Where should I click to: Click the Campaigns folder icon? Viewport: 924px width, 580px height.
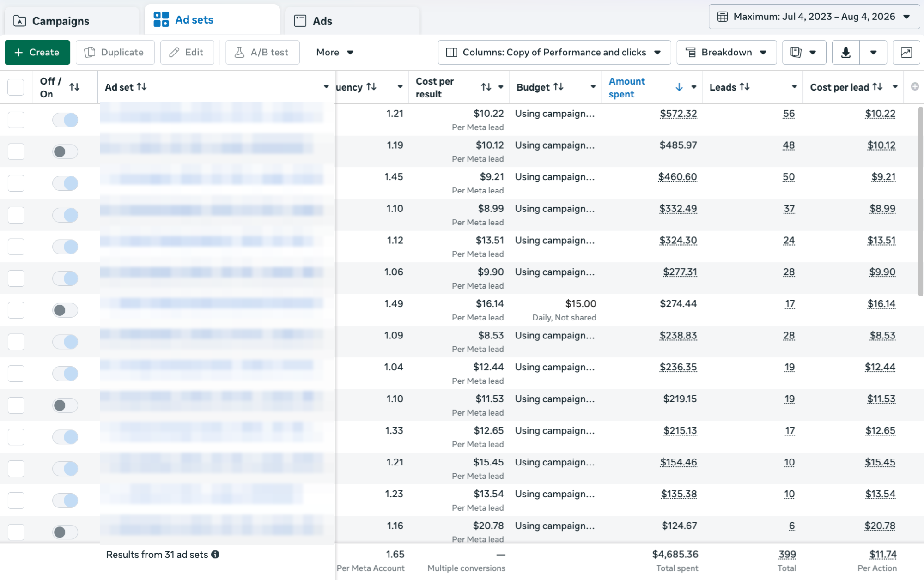point(19,21)
